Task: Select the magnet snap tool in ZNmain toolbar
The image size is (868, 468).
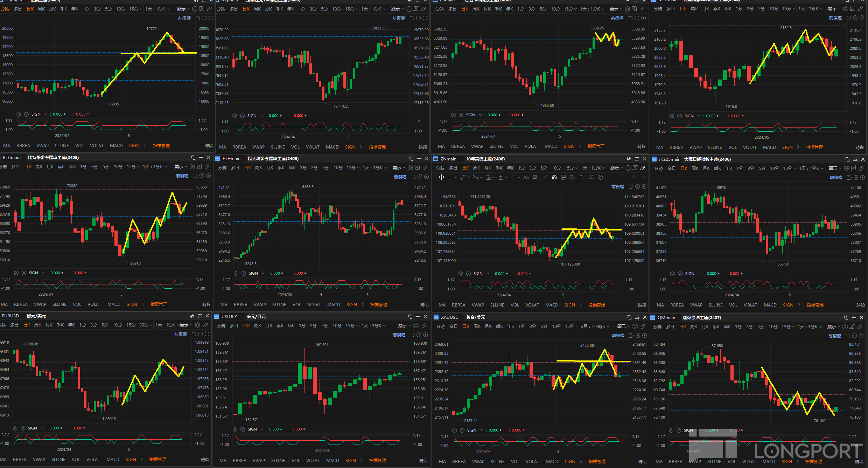Action: pos(554,177)
